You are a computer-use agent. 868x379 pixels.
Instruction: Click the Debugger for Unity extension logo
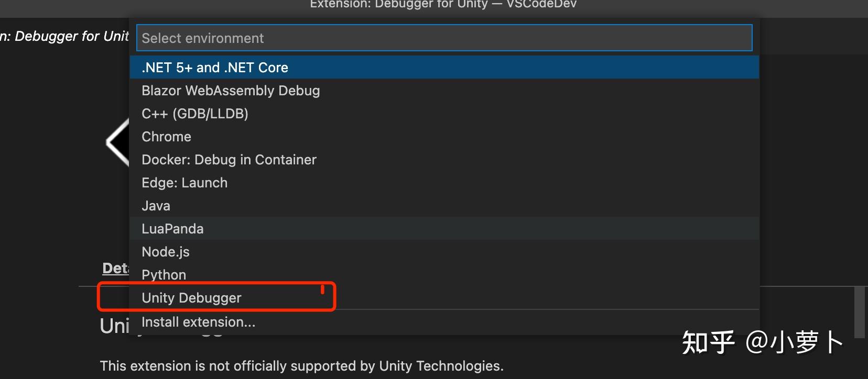tap(116, 141)
